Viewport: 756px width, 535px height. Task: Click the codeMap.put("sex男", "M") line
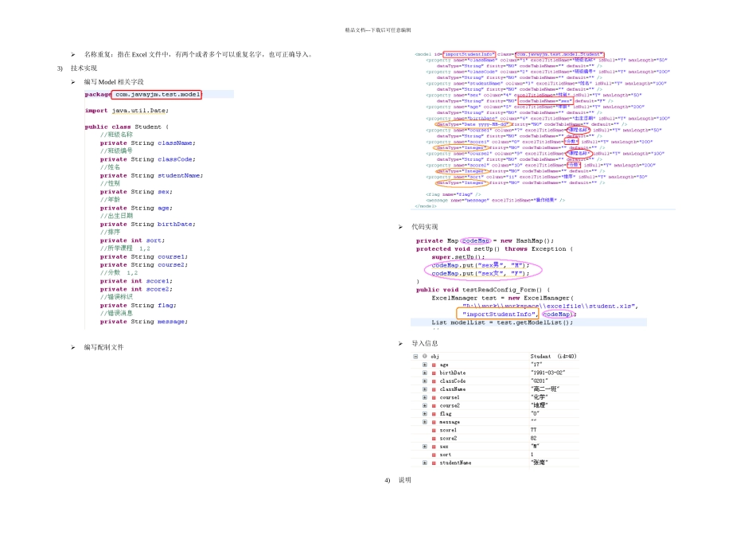pos(480,265)
